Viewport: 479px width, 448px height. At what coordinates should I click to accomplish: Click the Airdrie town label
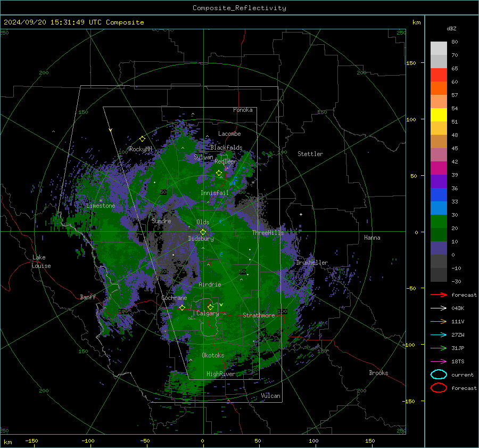210,284
